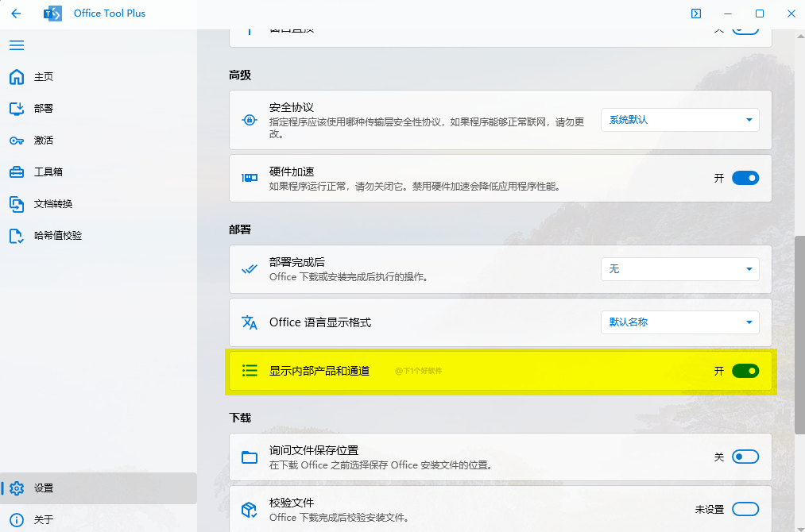Click the toolbox icon in sidebar
This screenshot has height=532, width=805.
point(17,172)
